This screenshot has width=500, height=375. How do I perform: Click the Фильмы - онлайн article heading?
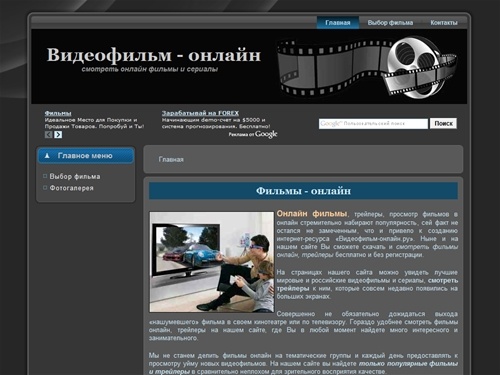pos(303,191)
